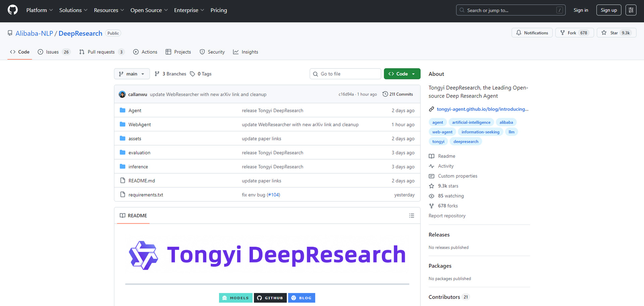View the 9.3k stars link
The image size is (644, 306).
444,186
